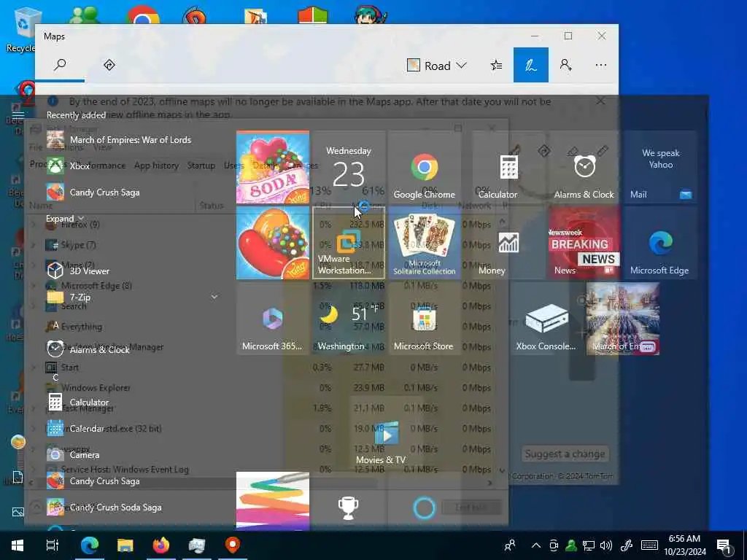Launch VMware Workstation tile
Screen dimensions: 747x560
coord(348,243)
